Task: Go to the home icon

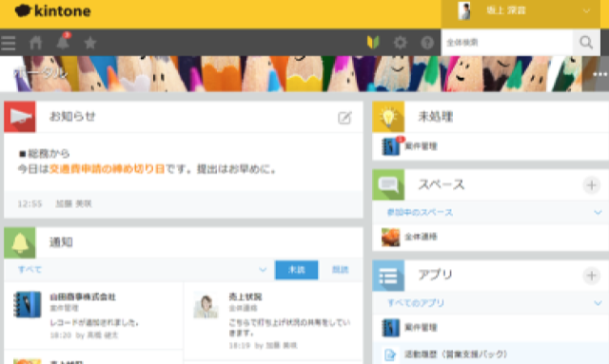Action: (x=36, y=43)
